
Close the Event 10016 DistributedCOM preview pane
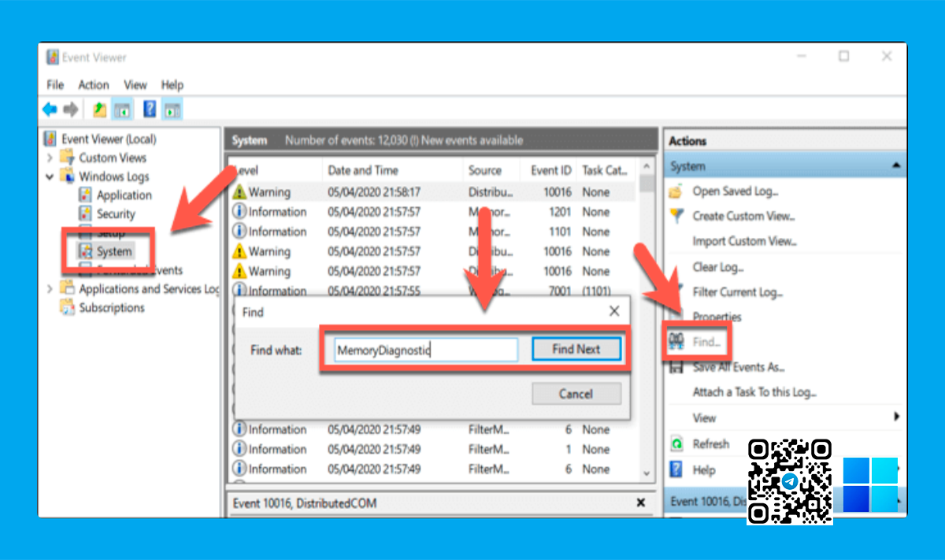tap(641, 503)
